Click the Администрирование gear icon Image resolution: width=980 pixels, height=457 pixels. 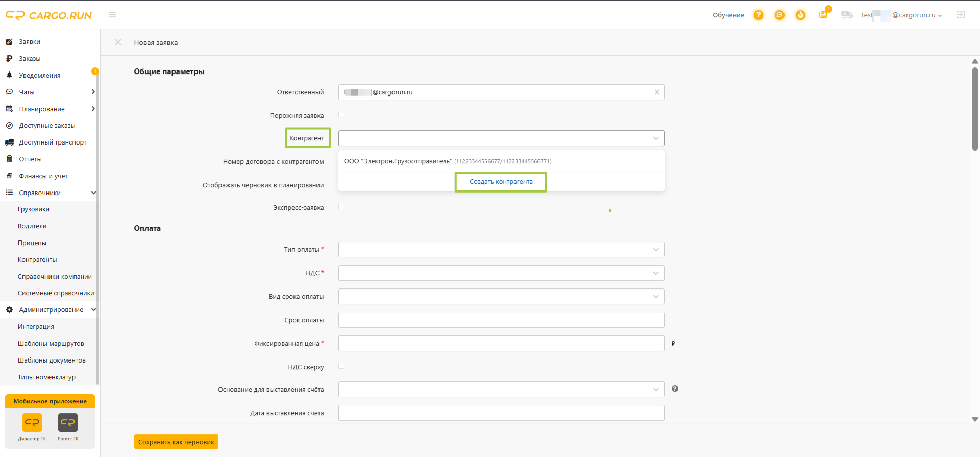(9, 310)
